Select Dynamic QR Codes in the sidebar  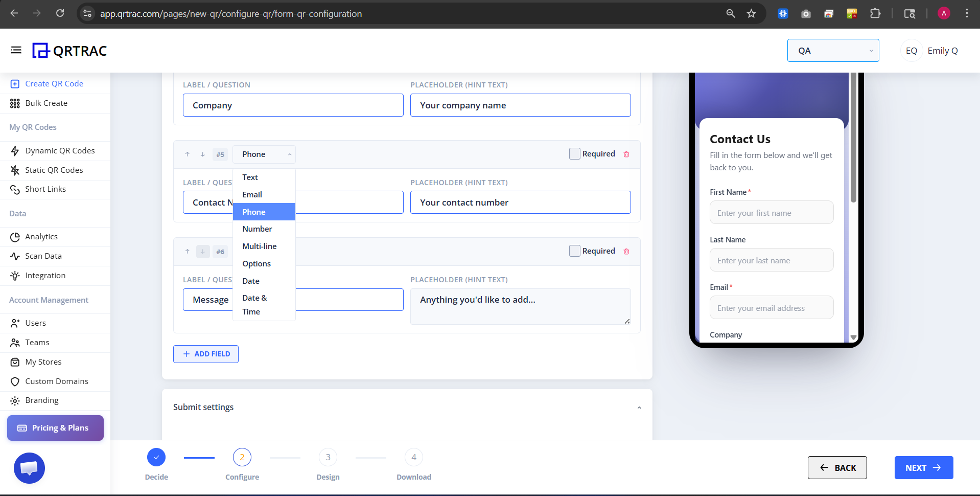[60, 150]
